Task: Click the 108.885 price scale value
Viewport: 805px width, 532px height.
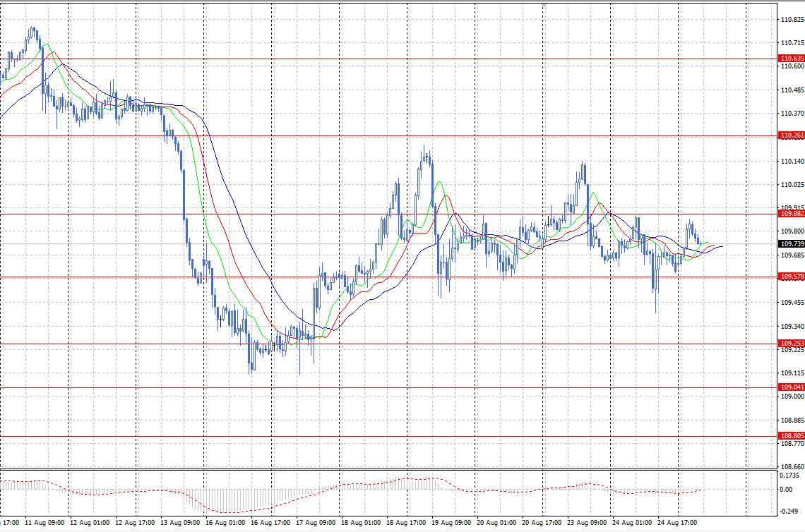Action: pyautogui.click(x=792, y=420)
